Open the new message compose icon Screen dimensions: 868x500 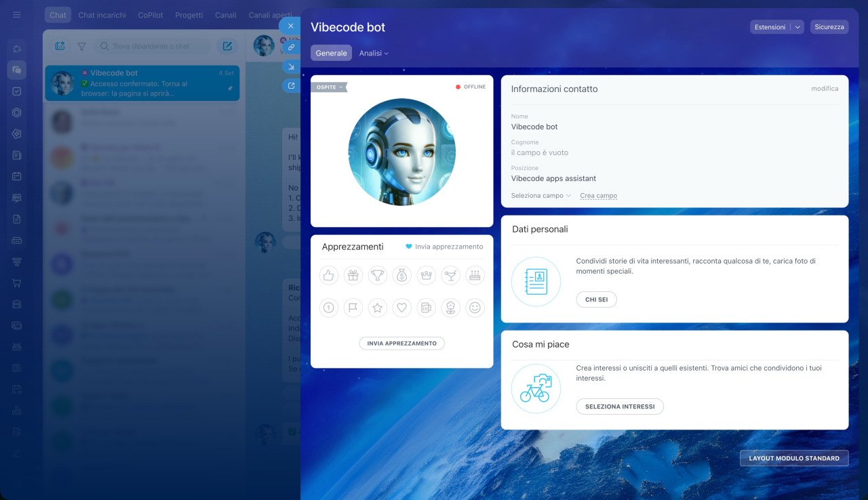pos(227,46)
